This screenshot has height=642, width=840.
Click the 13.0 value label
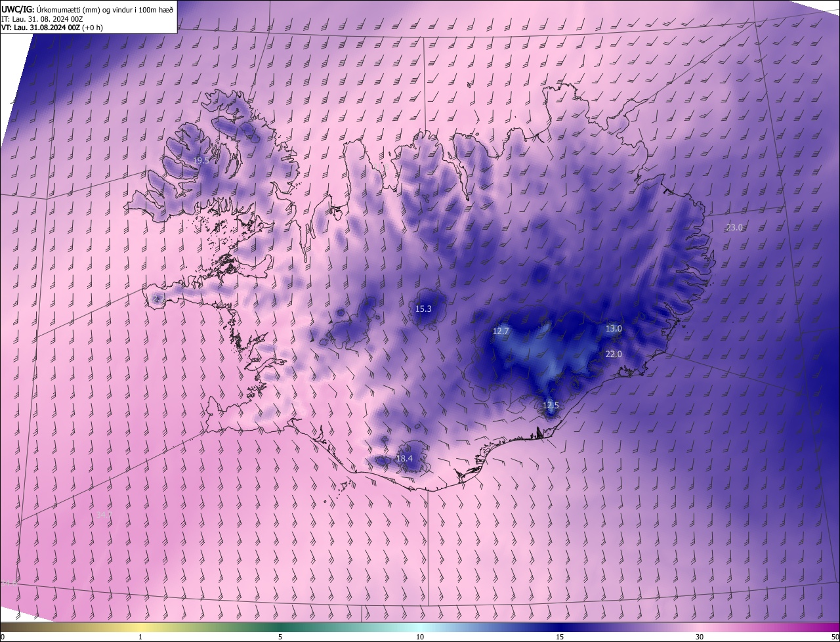click(614, 329)
